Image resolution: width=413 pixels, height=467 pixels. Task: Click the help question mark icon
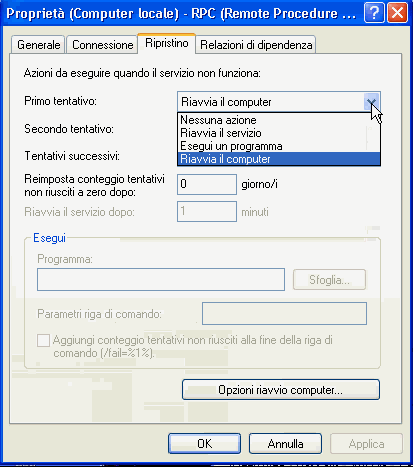374,13
